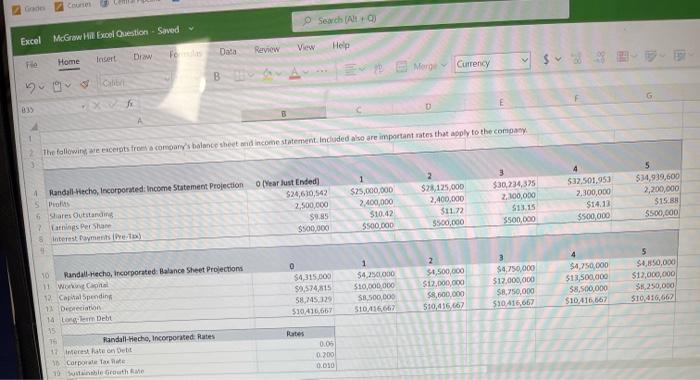The height and width of the screenshot is (380, 700).
Task: Expand the file name Saved chevron
Action: click(191, 29)
